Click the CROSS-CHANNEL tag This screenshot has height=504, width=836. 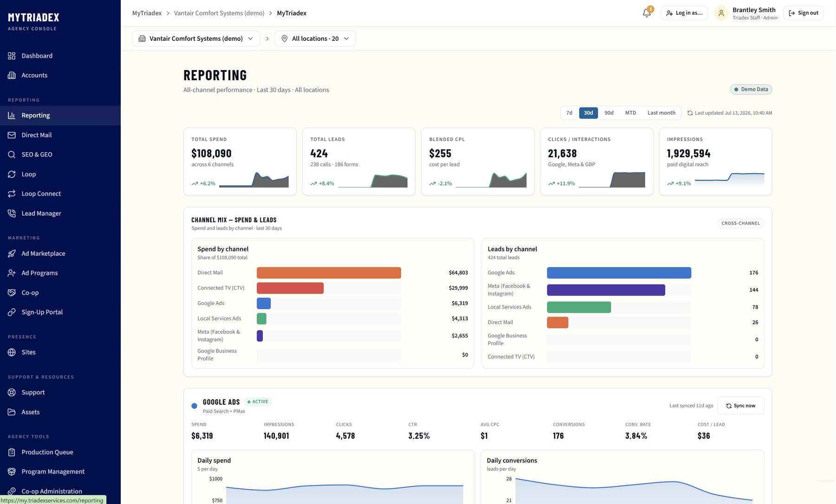[741, 223]
